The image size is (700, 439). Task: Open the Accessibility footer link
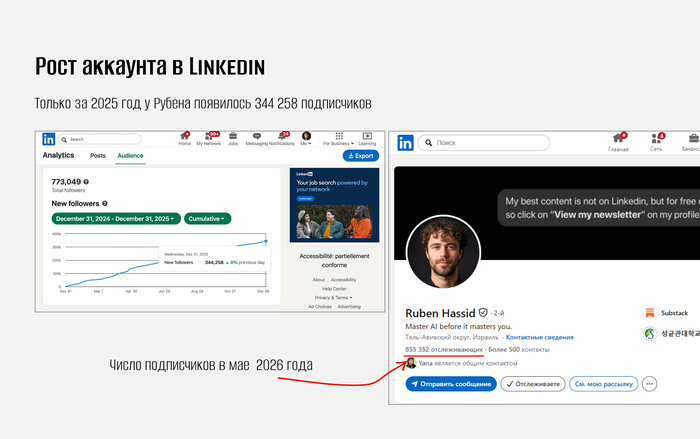click(x=344, y=280)
